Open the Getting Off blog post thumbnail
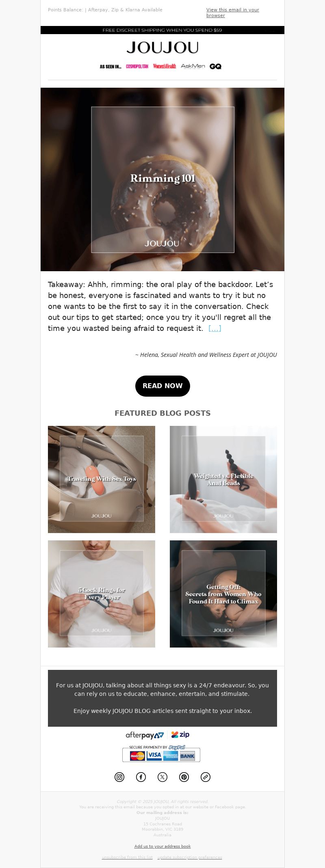 point(223,594)
